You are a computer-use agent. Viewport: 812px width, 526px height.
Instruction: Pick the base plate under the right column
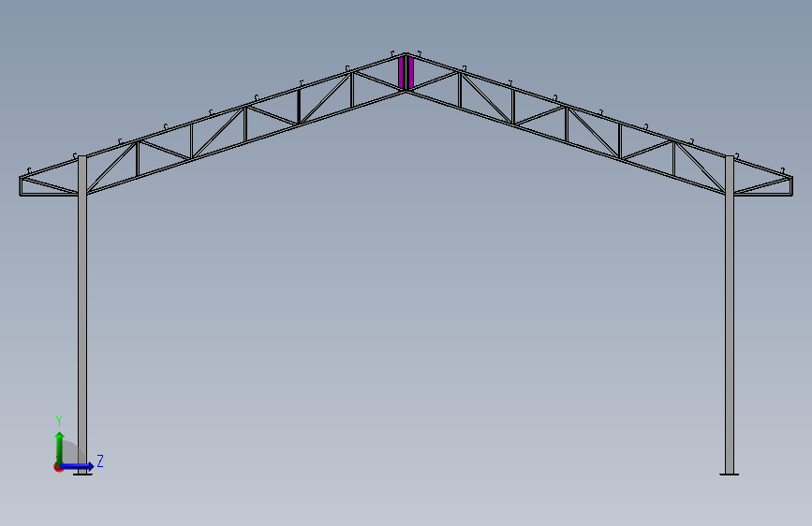tap(730, 475)
